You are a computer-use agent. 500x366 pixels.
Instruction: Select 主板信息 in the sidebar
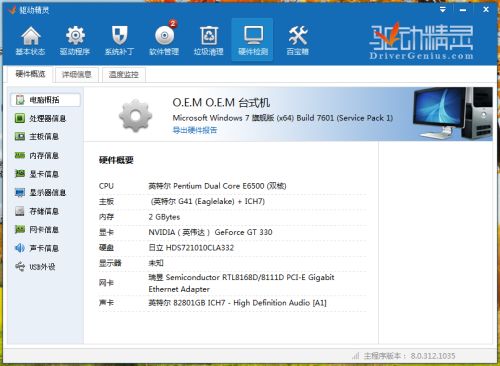[x=44, y=136]
